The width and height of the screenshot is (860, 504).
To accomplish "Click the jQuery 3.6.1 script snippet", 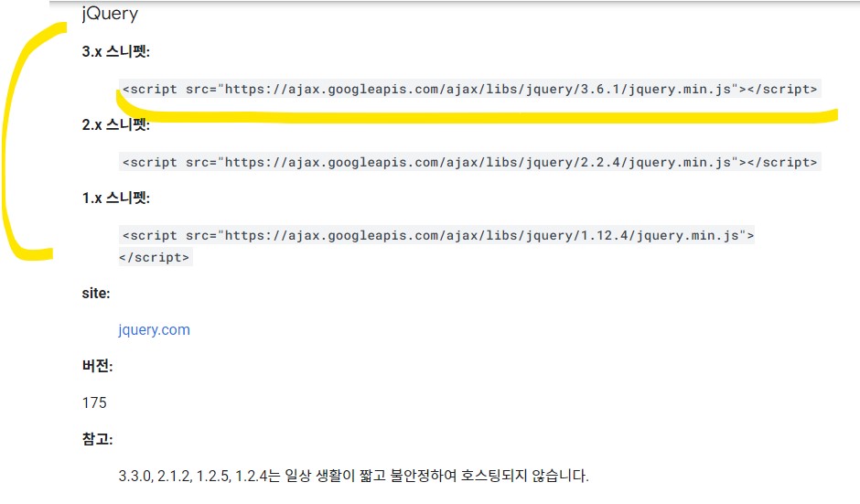I will tap(470, 89).
